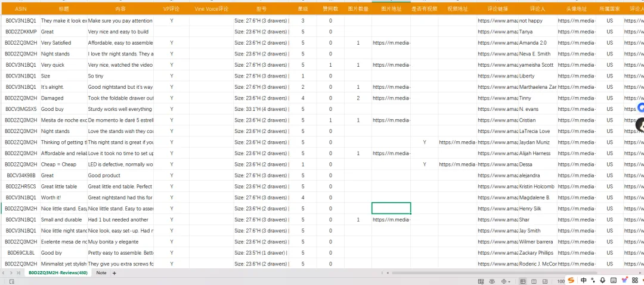Select the cell with ASIN B0D2ZDKKMP

(x=20, y=32)
